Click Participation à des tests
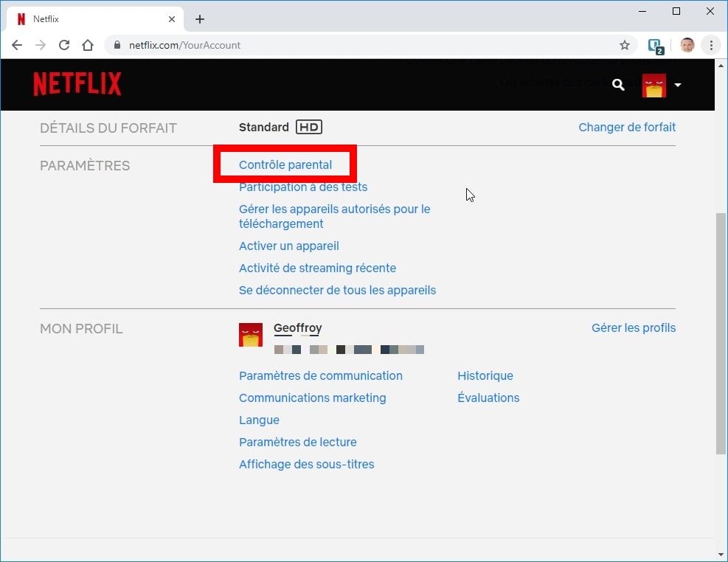The height and width of the screenshot is (562, 728). (302, 187)
